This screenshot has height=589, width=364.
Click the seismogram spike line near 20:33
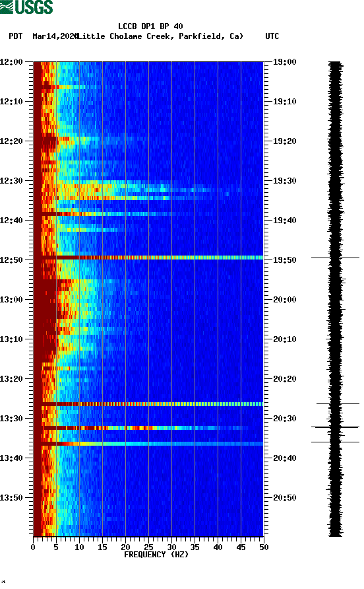335,427
